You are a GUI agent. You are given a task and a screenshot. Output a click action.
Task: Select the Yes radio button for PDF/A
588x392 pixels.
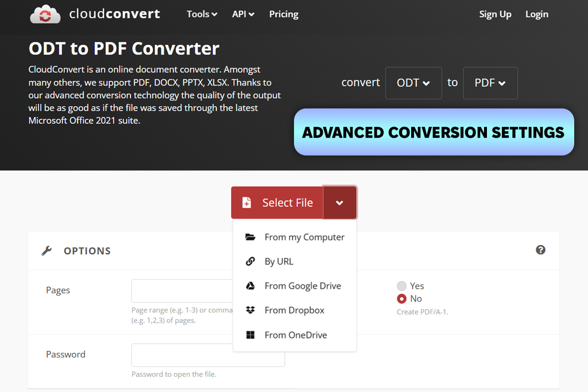point(401,286)
